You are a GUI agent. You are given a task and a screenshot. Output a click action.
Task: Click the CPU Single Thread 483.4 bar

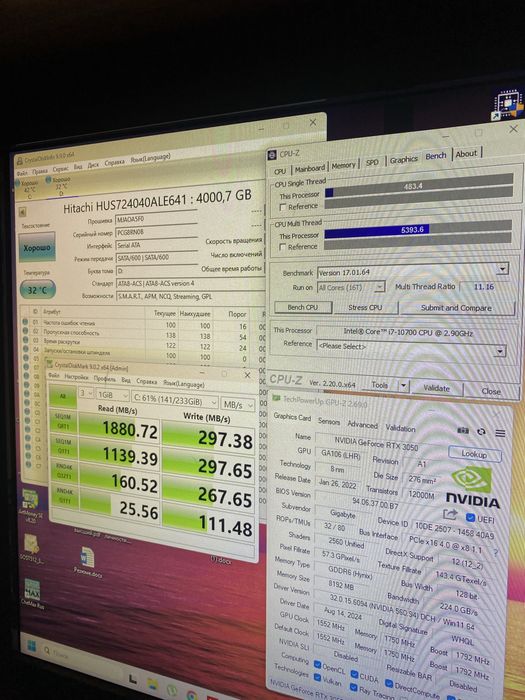(419, 187)
